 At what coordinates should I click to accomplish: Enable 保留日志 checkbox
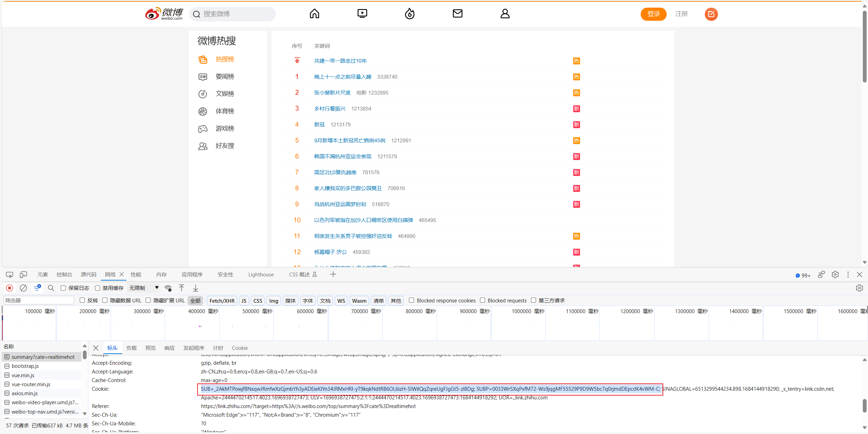63,288
